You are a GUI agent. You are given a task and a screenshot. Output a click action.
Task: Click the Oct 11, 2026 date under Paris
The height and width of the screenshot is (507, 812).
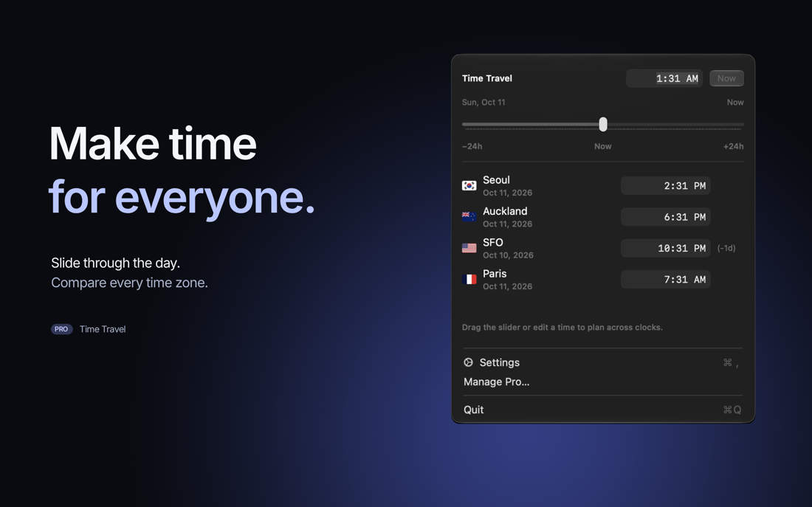click(x=508, y=286)
